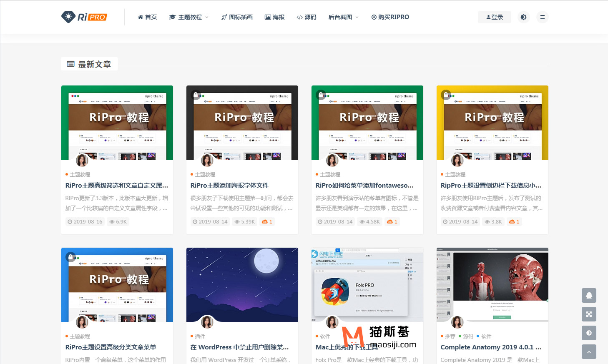Open the hamburger menu icon in header

[542, 17]
